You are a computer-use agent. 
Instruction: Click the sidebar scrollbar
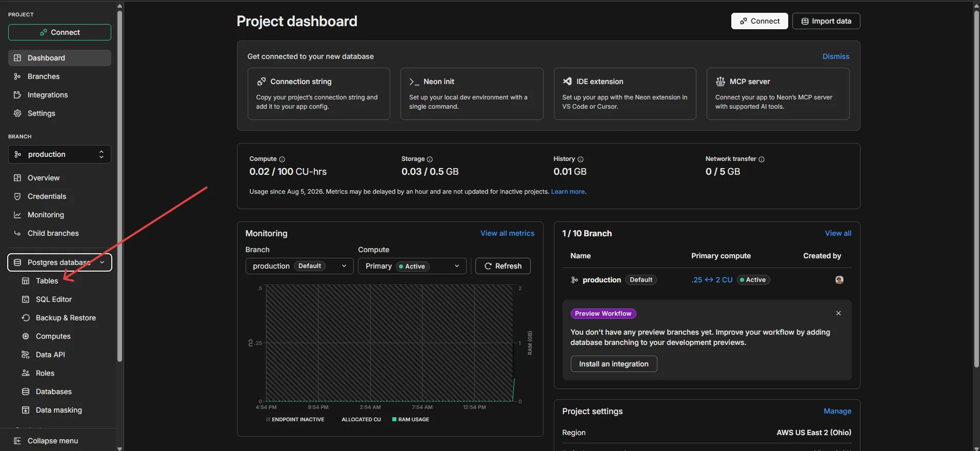coord(119,186)
